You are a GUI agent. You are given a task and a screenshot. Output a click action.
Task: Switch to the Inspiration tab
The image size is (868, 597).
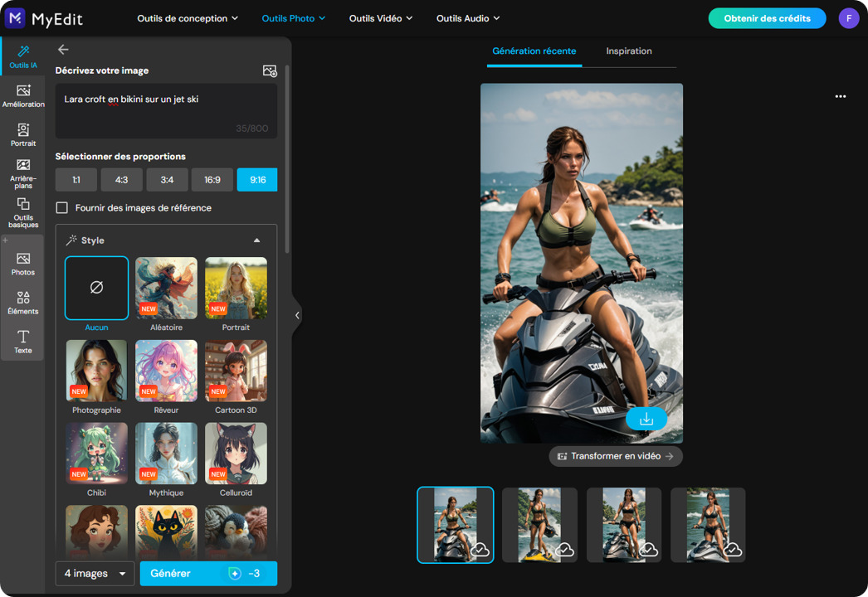628,51
